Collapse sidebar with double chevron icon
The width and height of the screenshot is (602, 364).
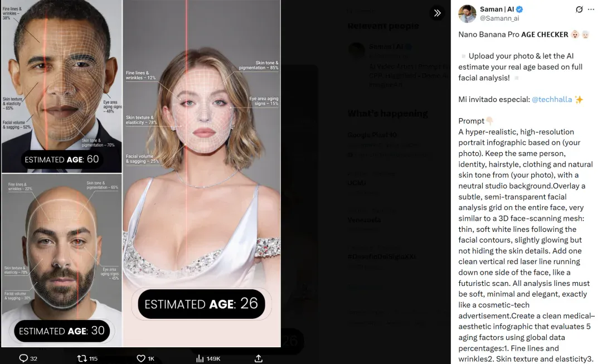tap(437, 13)
